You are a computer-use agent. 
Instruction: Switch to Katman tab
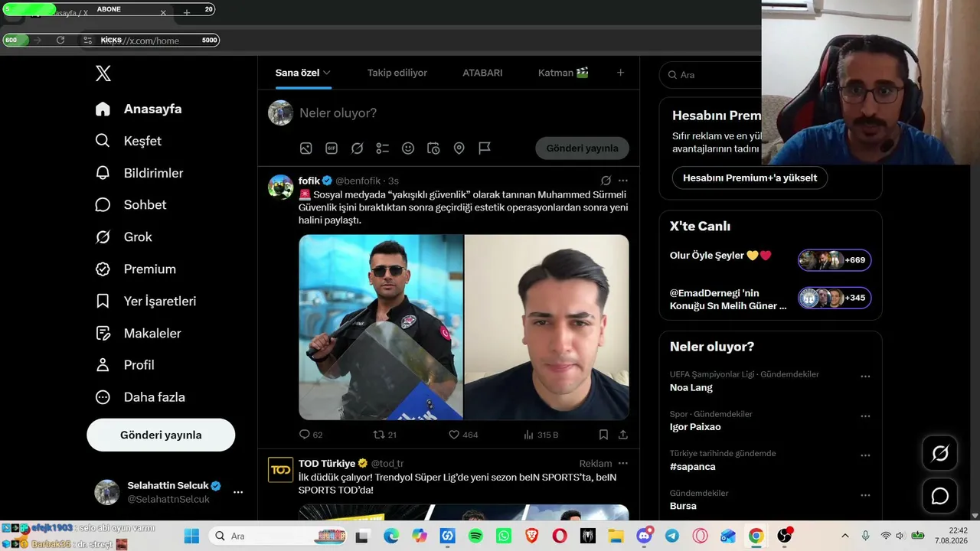point(563,73)
